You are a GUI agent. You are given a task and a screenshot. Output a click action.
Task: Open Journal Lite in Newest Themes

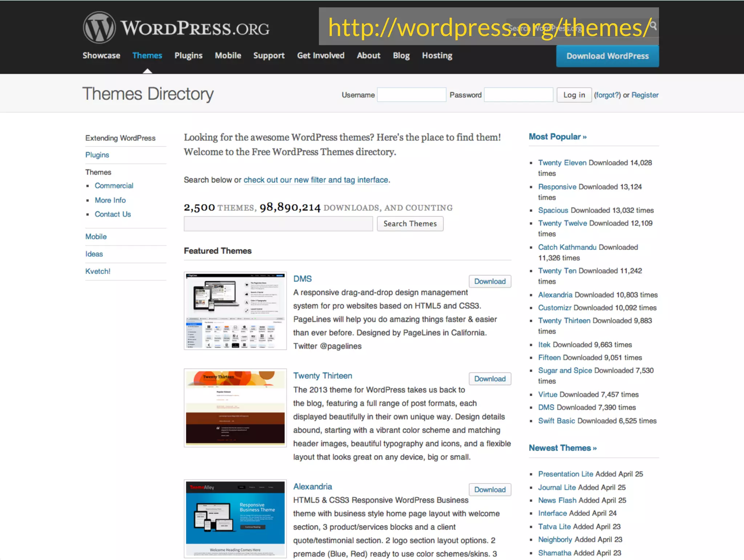pos(557,487)
